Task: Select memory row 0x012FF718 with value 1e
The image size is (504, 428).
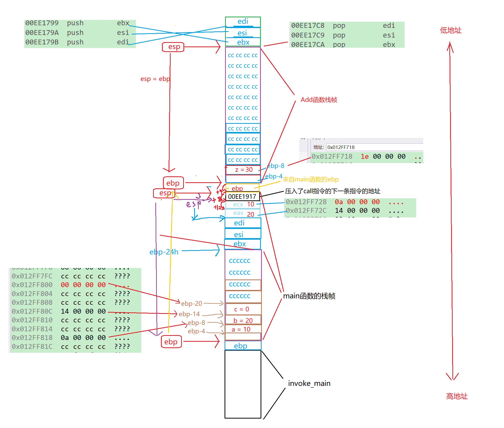Action: point(367,156)
